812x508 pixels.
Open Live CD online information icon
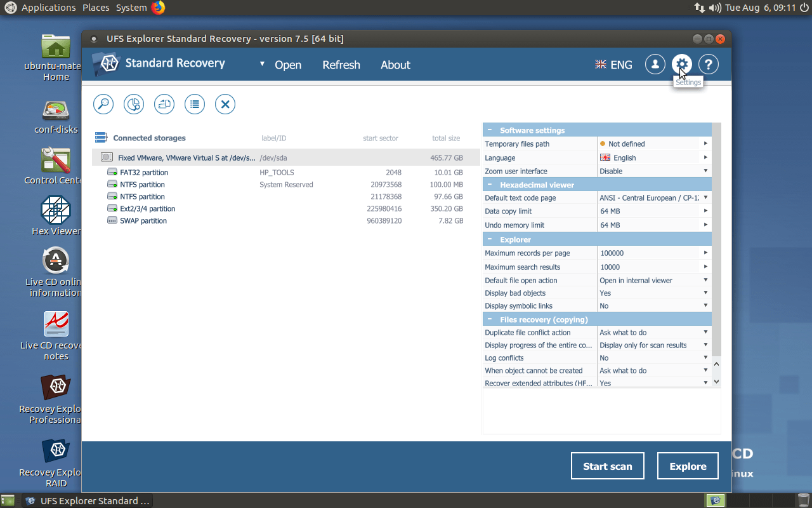pos(56,272)
